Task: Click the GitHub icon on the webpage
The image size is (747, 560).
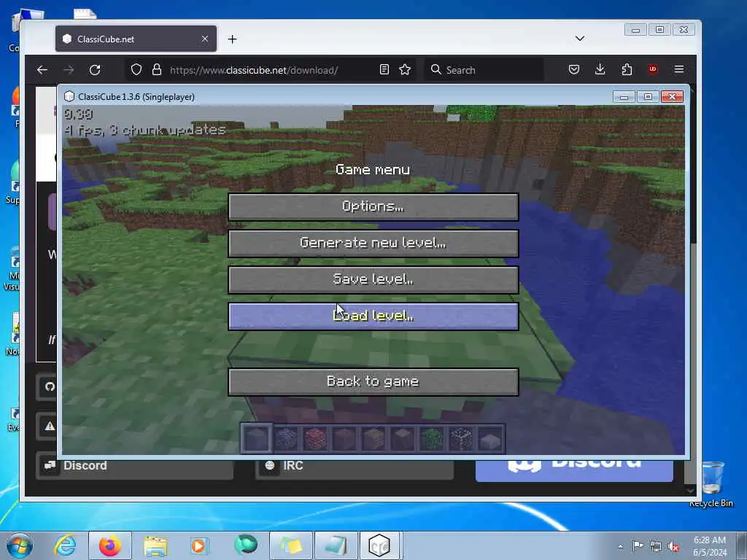Action: click(50, 386)
